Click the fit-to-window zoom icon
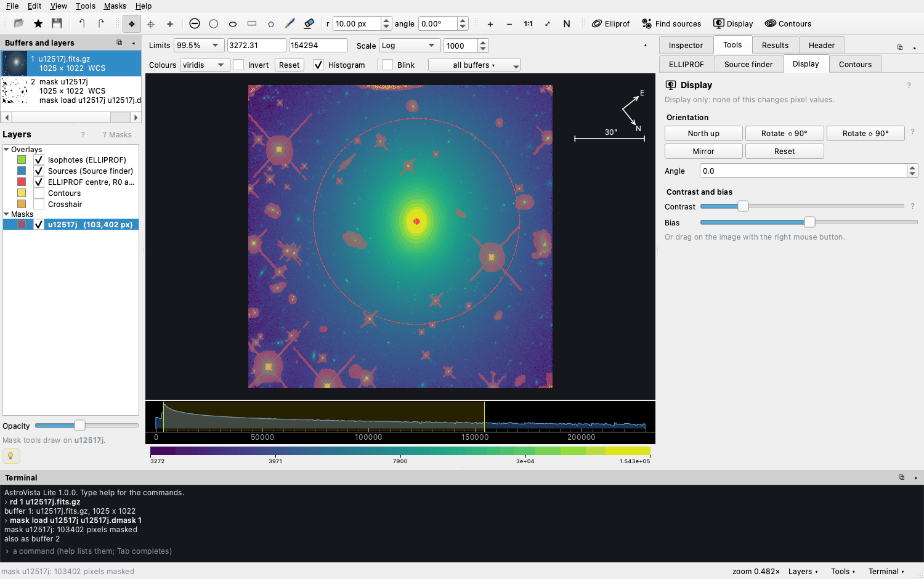 548,24
